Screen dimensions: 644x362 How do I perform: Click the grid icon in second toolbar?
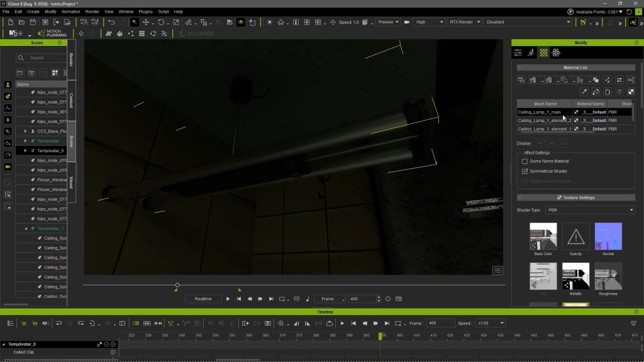pos(142,34)
